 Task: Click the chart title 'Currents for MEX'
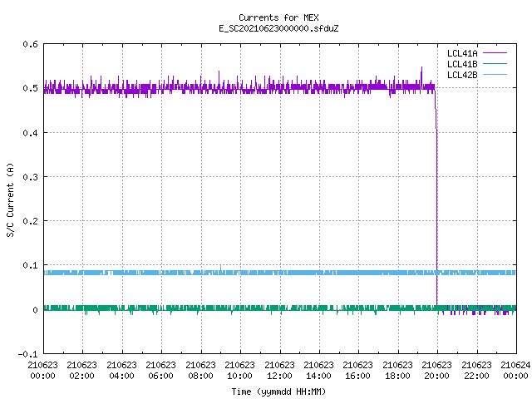278,17
